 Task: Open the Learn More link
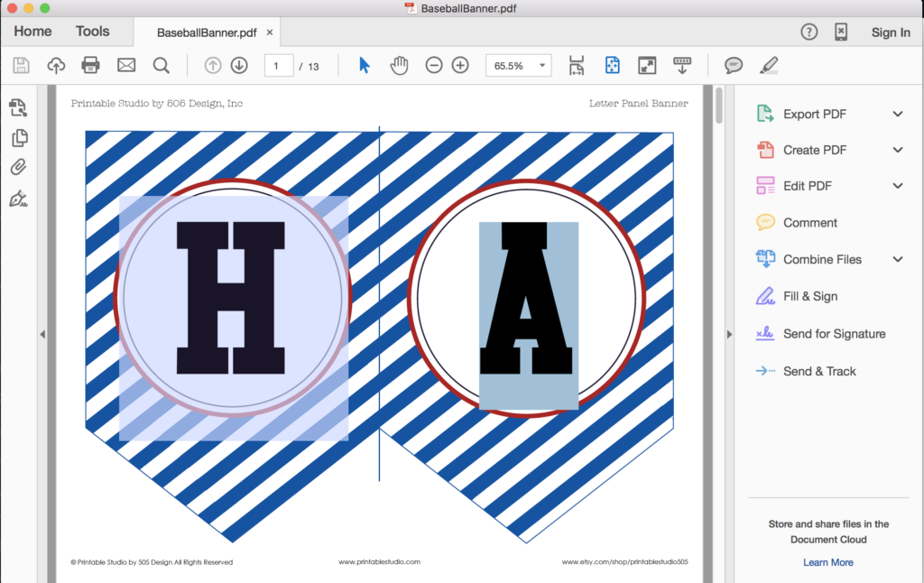coord(827,561)
